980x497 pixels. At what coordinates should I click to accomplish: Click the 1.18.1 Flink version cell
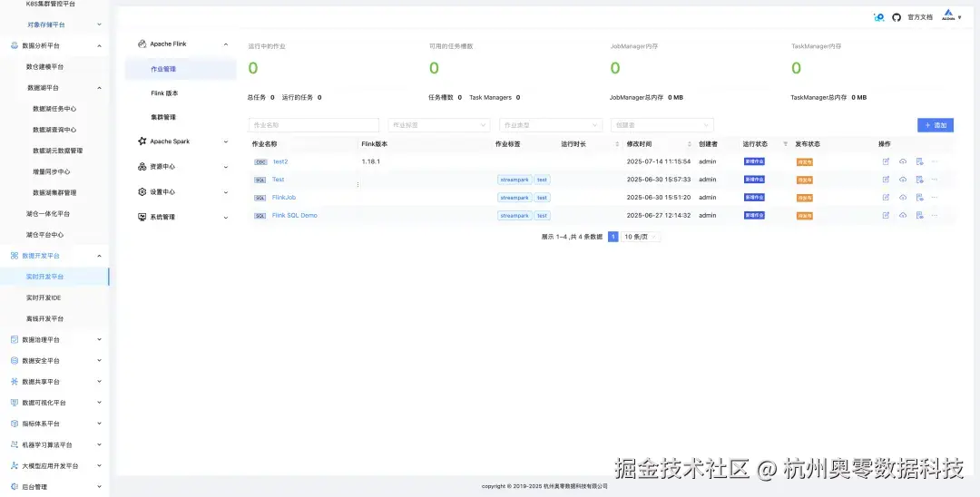[x=370, y=161]
